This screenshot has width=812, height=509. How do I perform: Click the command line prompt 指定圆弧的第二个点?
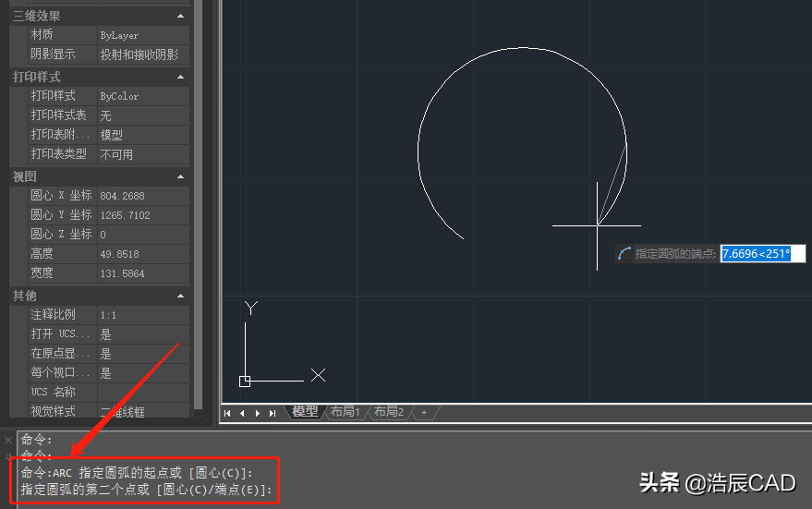[x=147, y=490]
